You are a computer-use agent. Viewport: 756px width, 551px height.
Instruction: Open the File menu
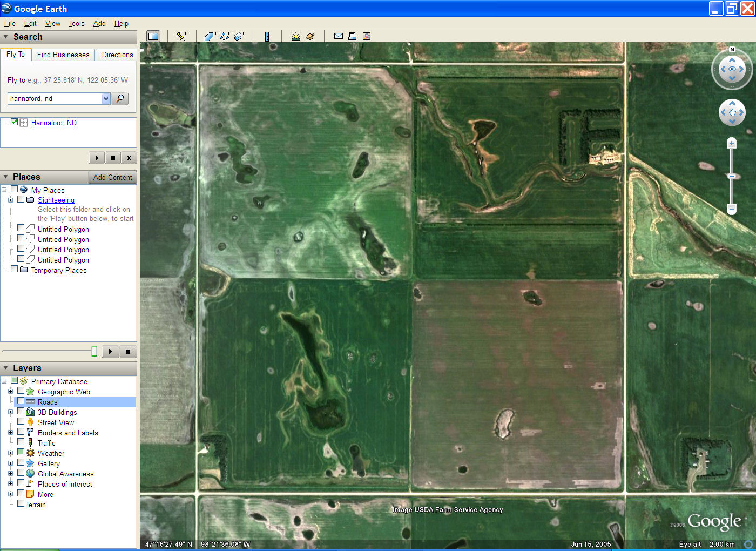click(x=10, y=23)
